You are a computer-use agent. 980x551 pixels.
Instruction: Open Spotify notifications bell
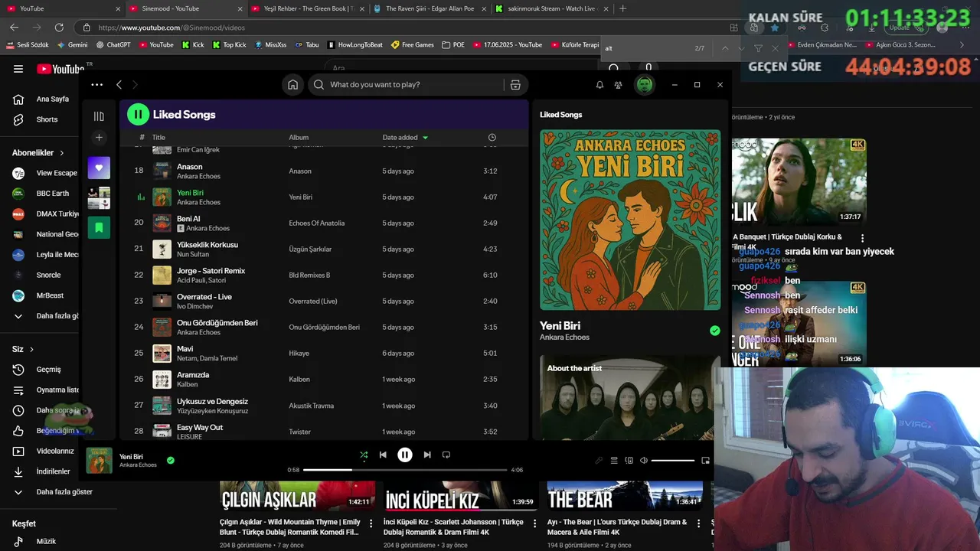click(599, 85)
